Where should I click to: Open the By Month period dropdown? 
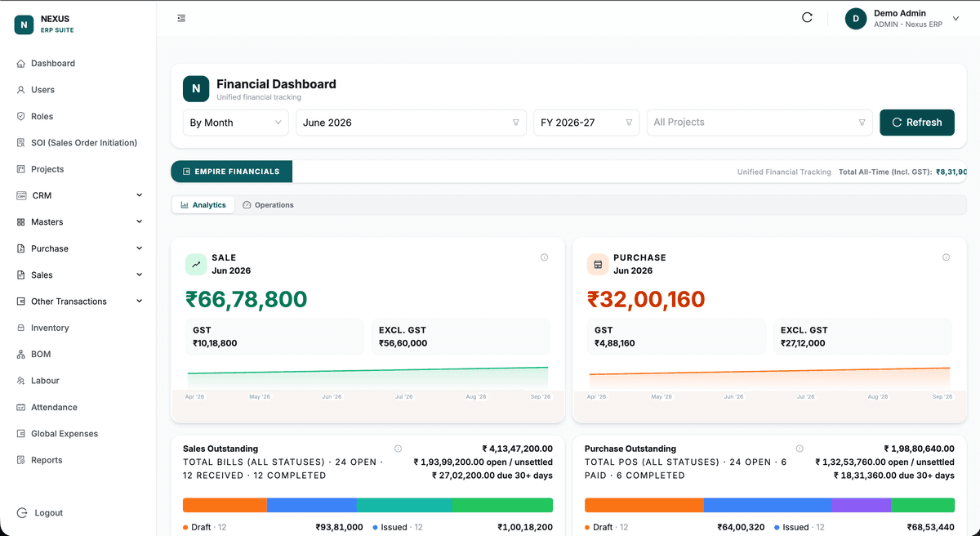point(235,123)
